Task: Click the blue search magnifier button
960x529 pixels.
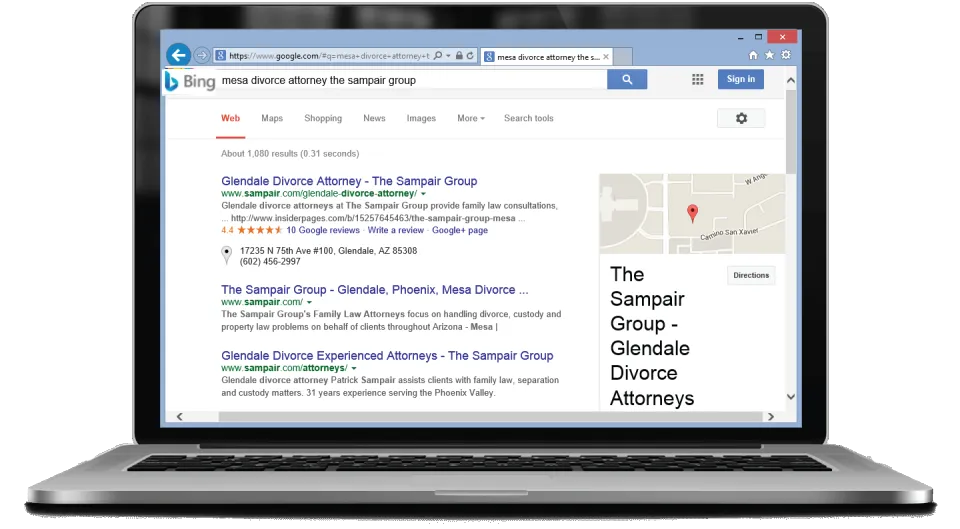Action: pyautogui.click(x=627, y=80)
